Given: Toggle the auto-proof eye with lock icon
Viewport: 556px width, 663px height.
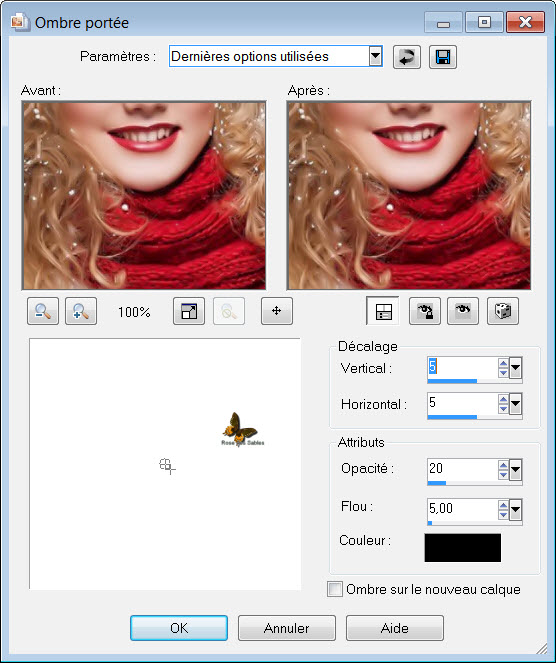Looking at the screenshot, I should click(425, 311).
